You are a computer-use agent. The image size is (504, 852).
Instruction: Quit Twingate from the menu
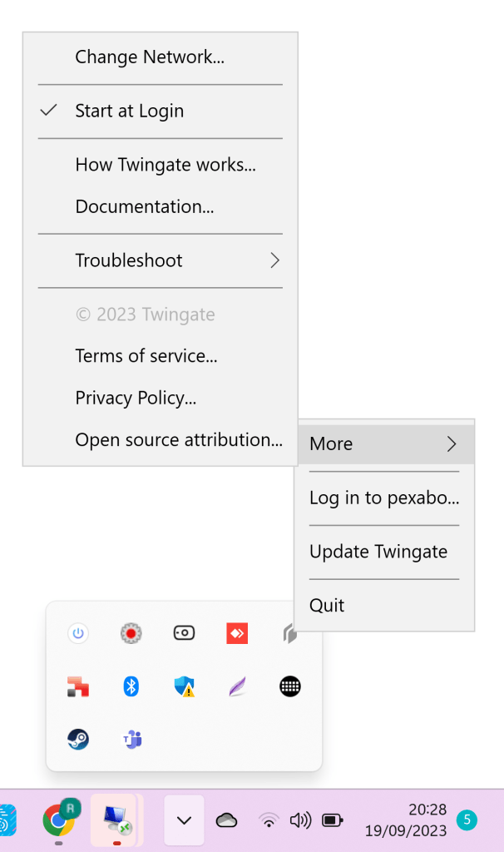[386, 606]
